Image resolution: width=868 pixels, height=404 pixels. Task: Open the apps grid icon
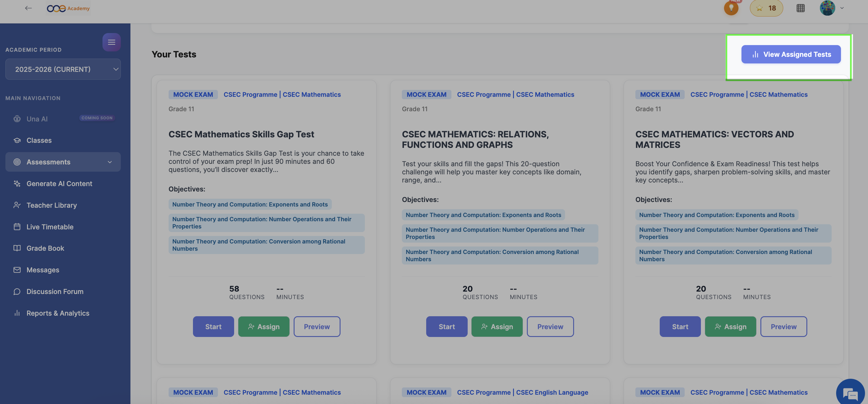click(x=800, y=8)
